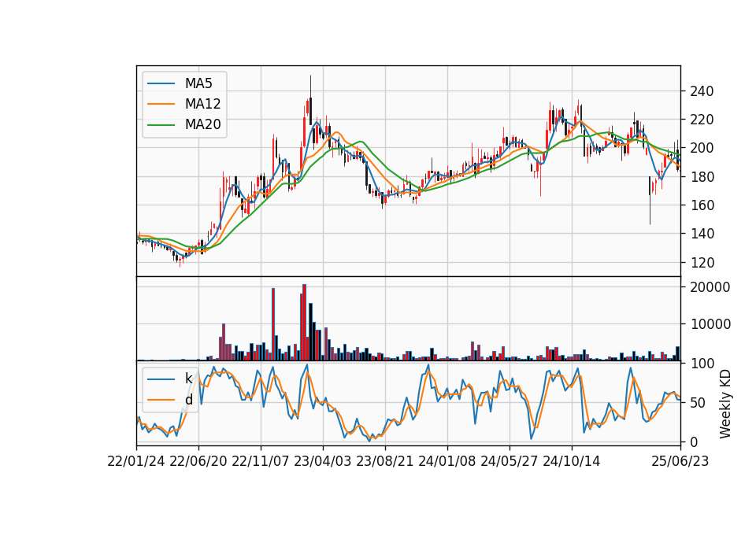The image size is (756, 543).
Task: Click the 23/08/21 date label
Action: click(385, 462)
